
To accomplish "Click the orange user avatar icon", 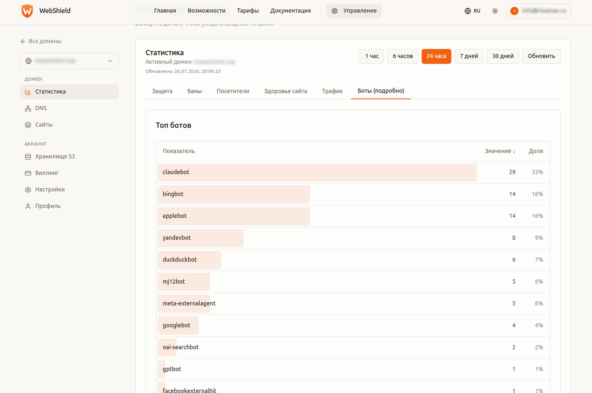I will [x=514, y=11].
